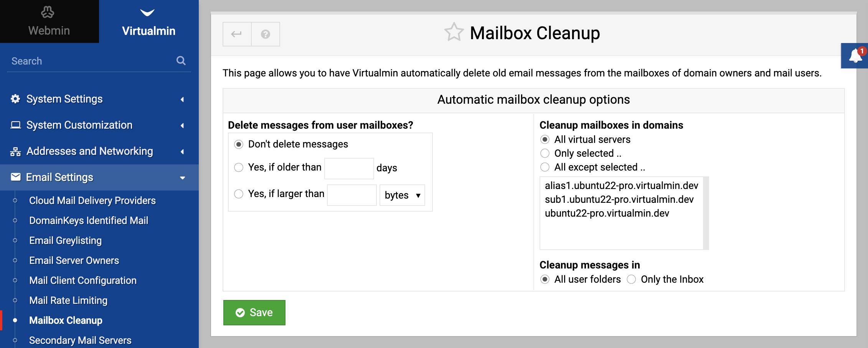
Task: Favorite the page with the star icon
Action: tap(454, 32)
